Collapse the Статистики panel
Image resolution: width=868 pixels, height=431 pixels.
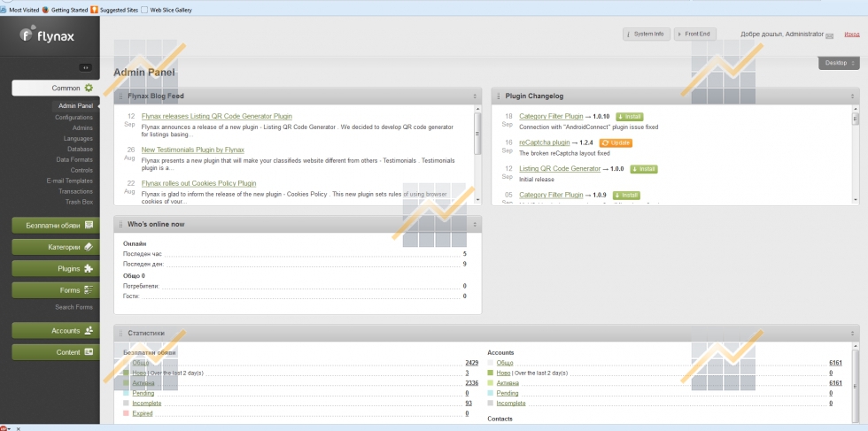pos(852,334)
